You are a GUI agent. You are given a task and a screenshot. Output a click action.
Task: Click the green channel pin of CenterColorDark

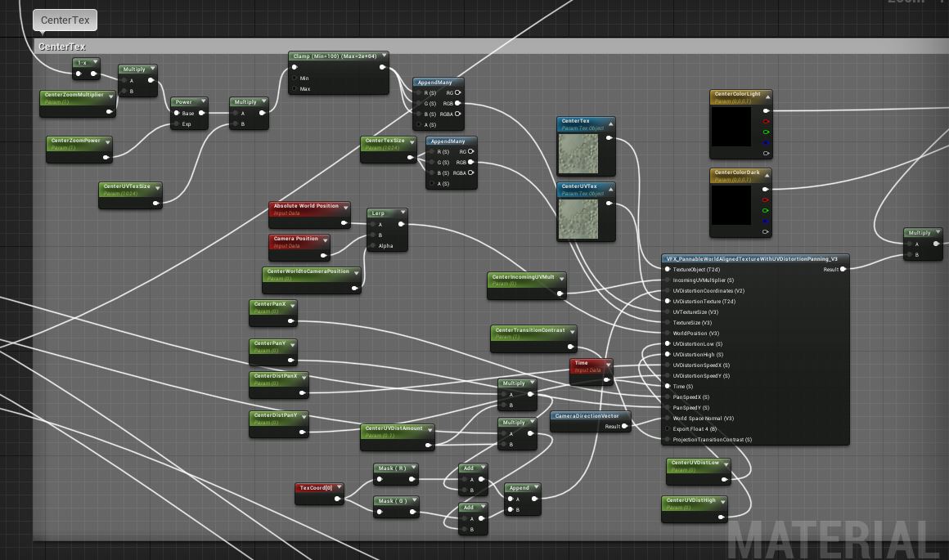767,210
